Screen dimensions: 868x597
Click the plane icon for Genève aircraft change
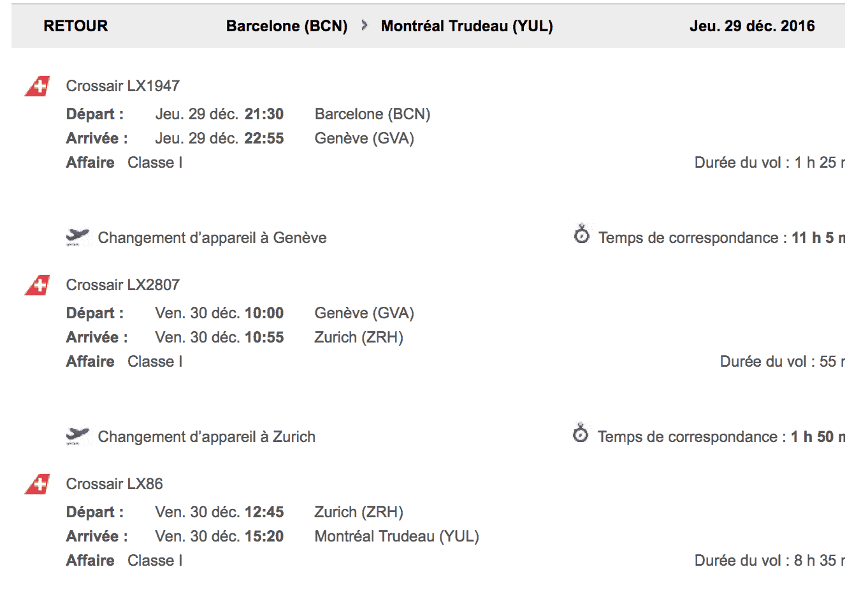tap(78, 237)
